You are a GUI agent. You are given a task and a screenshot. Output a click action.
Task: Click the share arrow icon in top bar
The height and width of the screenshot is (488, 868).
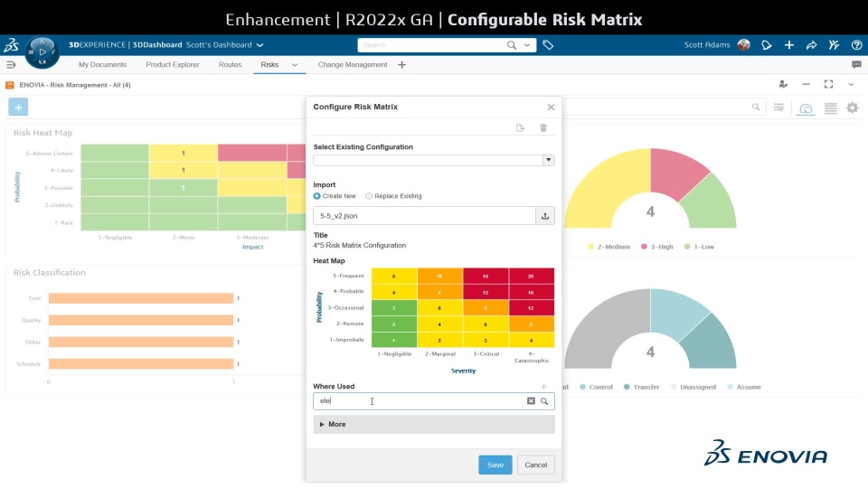pos(812,45)
